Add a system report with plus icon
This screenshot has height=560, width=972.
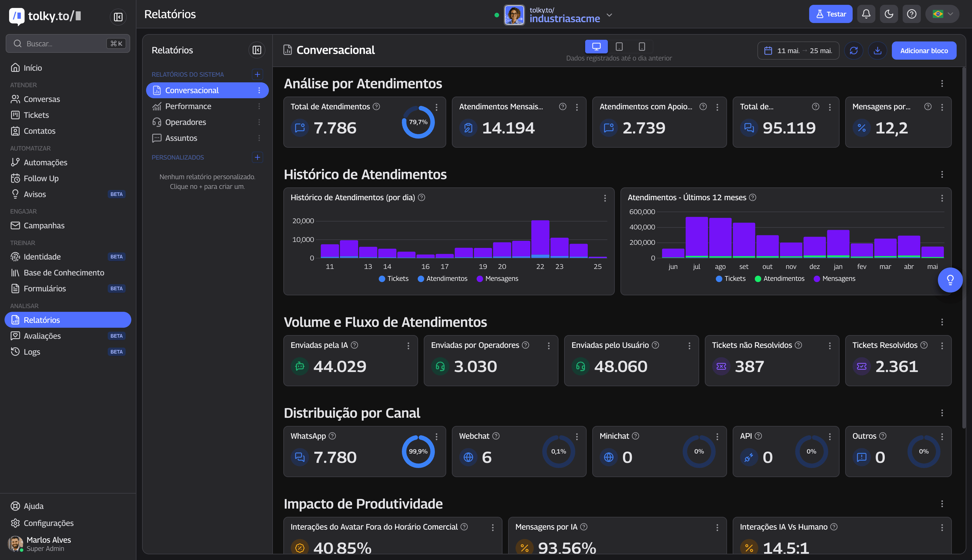tap(257, 74)
